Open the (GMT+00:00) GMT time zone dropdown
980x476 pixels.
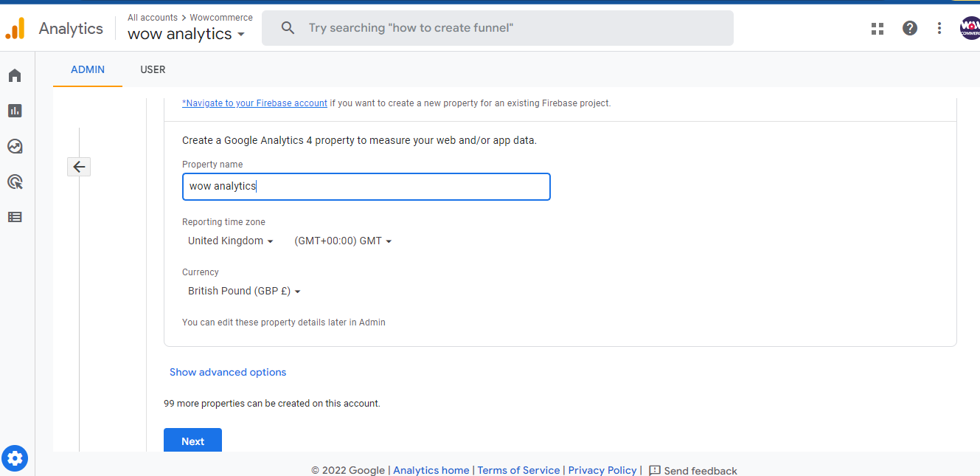(x=343, y=241)
